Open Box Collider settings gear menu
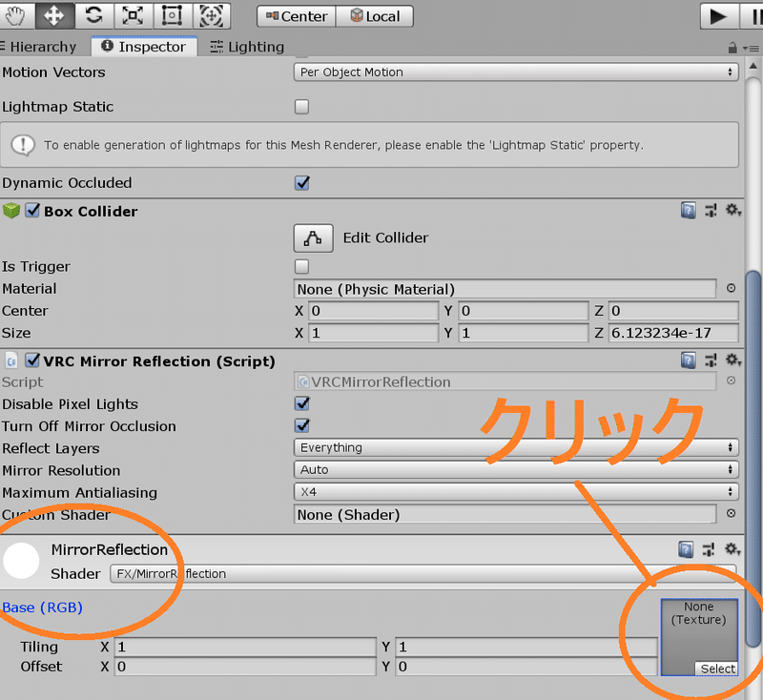This screenshot has width=763, height=700. 733,210
